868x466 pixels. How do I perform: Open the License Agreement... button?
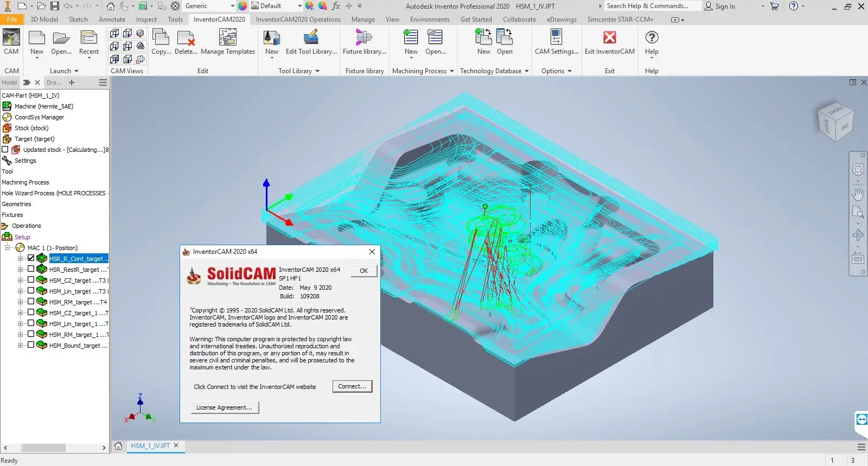[224, 407]
